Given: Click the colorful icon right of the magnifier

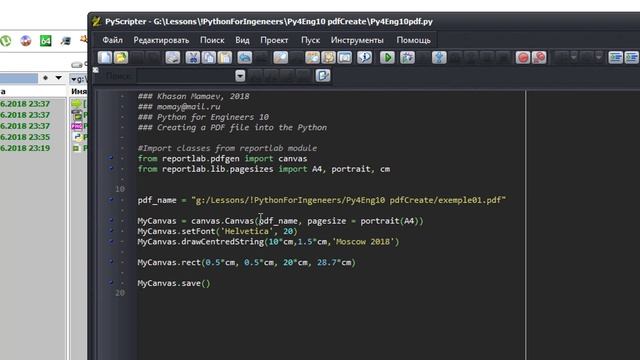Looking at the screenshot, I should [x=312, y=58].
